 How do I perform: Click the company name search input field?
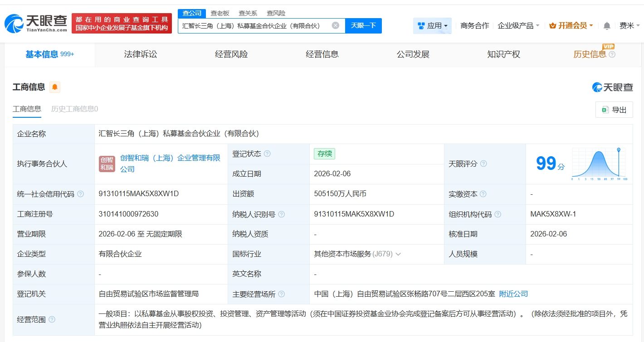[254, 26]
